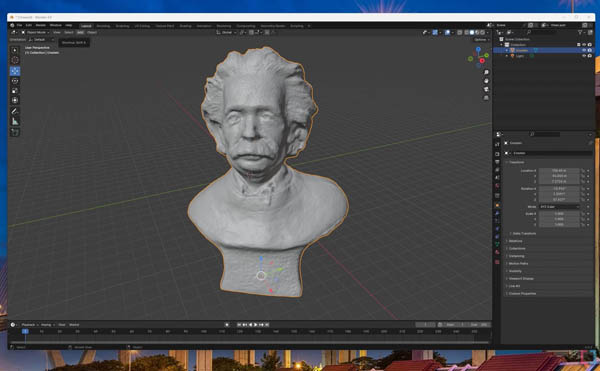Pick the Transform tool
Viewport: 600px width, 371px height.
pyautogui.click(x=15, y=100)
